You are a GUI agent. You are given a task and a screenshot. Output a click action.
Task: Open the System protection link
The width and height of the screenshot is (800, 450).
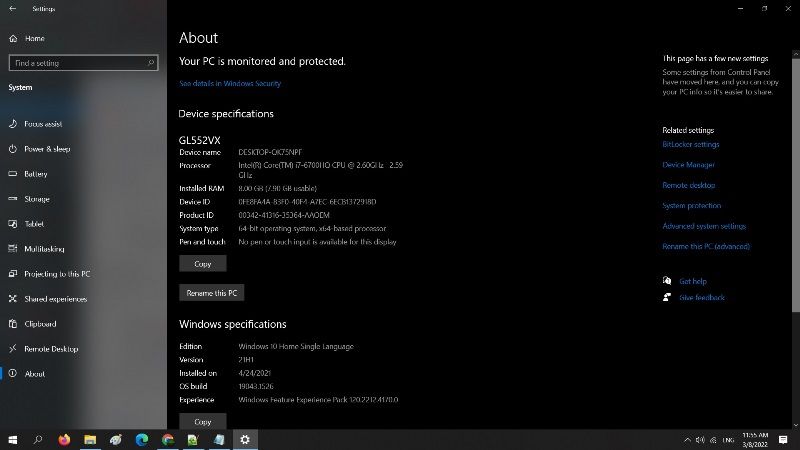(691, 206)
